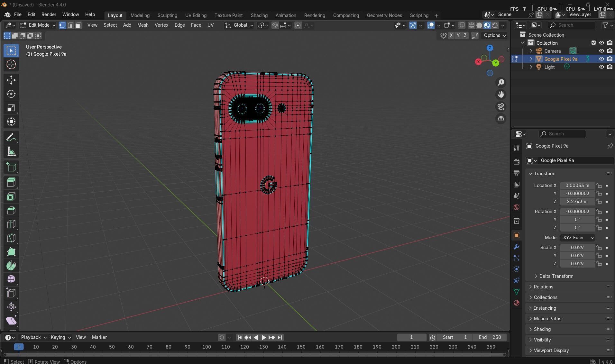
Task: Select the Inset Faces tool
Action: 11,196
